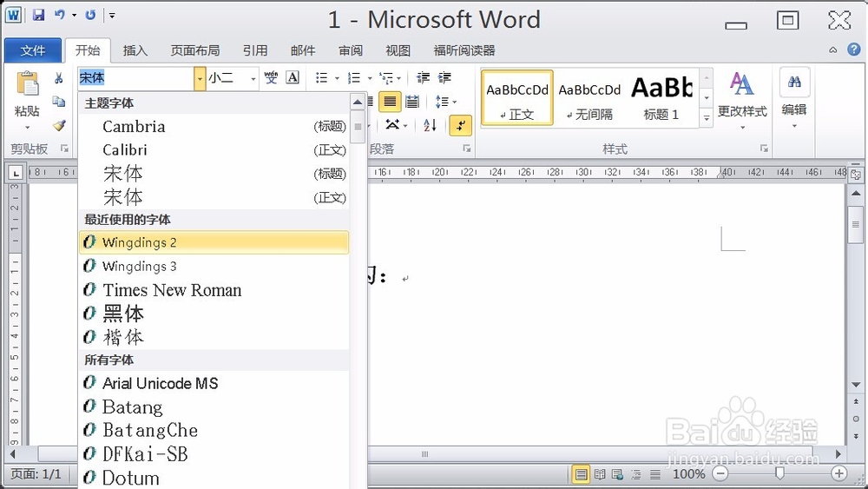Click the Save icon in quick access toolbar
The width and height of the screenshot is (868, 489).
tap(38, 15)
